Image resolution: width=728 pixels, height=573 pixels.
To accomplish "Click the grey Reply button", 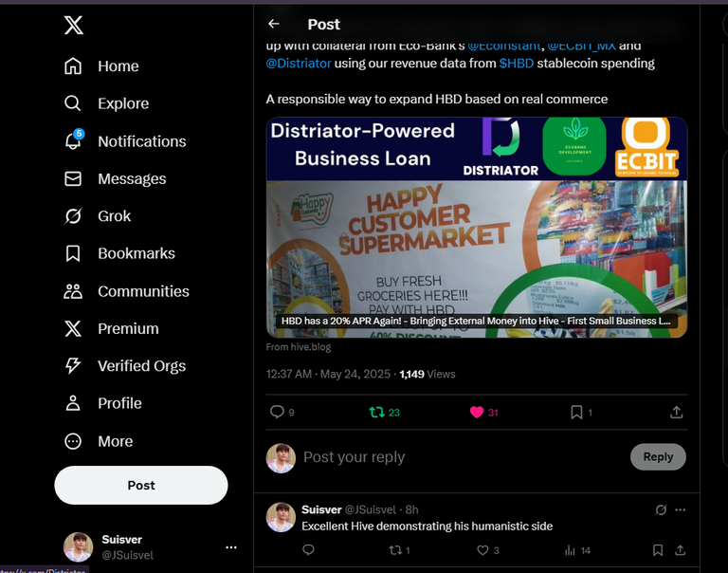I will [x=658, y=457].
